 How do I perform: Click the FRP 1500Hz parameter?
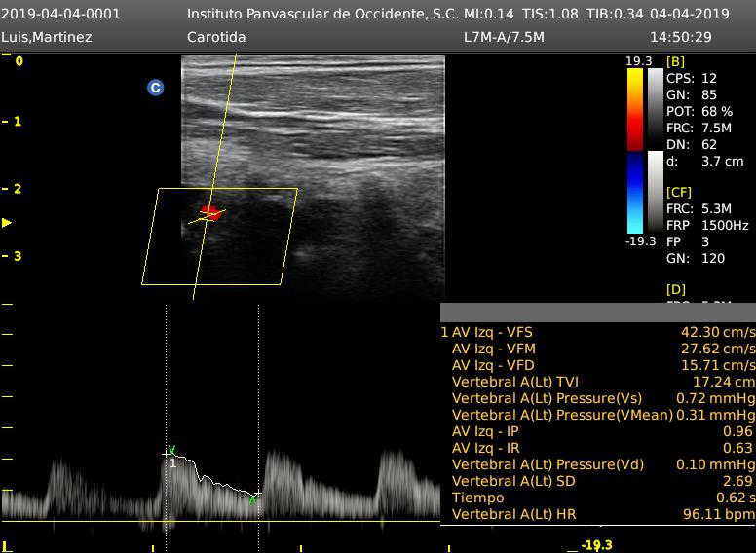point(707,225)
